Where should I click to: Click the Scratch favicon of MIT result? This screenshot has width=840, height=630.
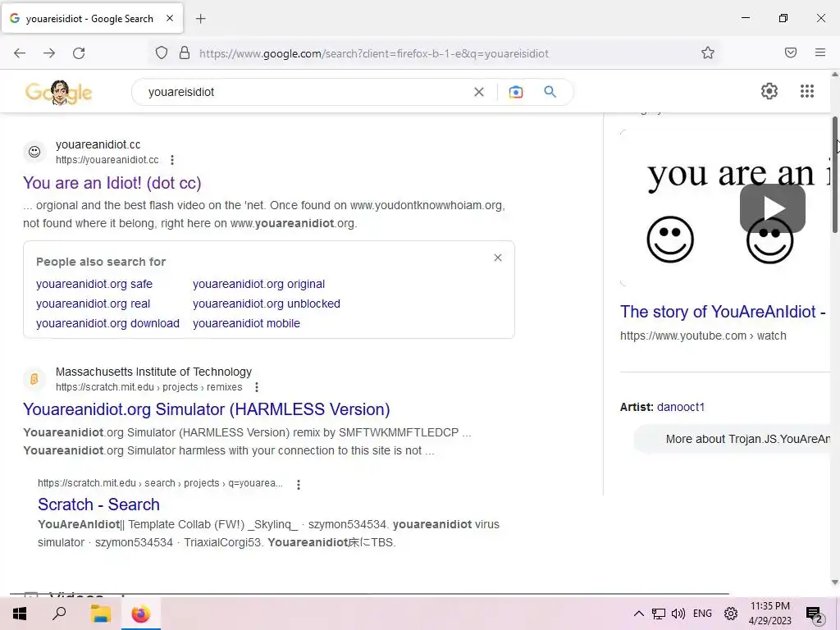[34, 379]
